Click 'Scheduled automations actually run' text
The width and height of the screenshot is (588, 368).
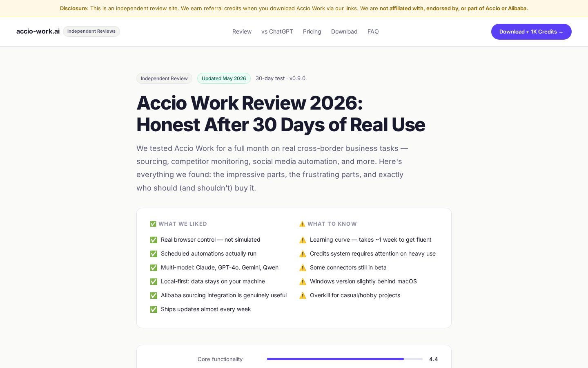209,254
